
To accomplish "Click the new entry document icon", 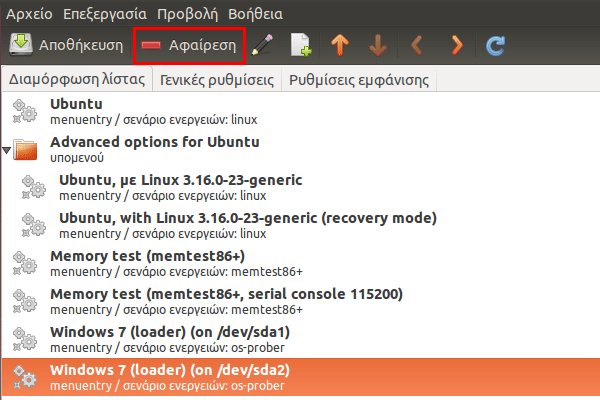I will (301, 45).
